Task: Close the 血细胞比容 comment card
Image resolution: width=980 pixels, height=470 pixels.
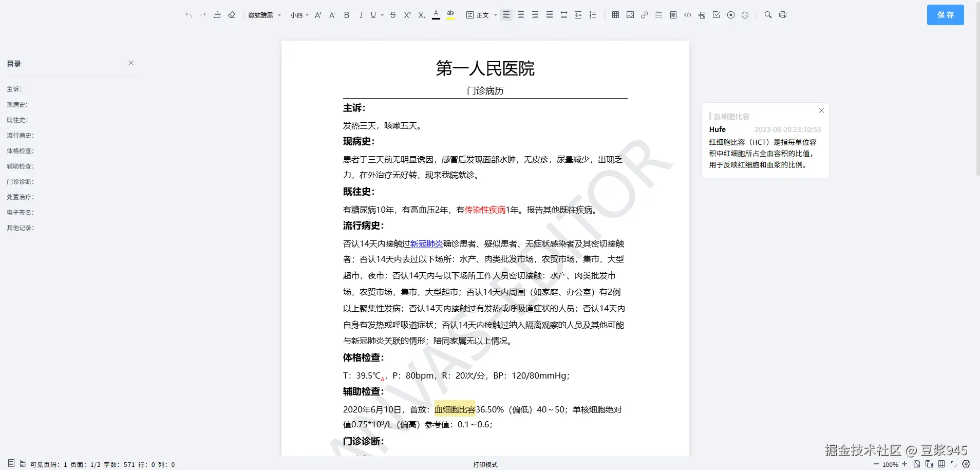Action: pyautogui.click(x=821, y=110)
